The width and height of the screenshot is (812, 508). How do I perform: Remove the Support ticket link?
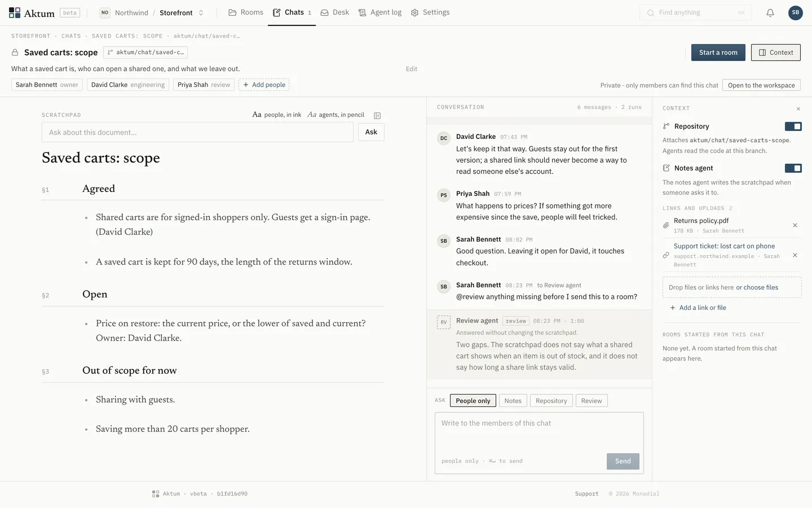point(795,255)
